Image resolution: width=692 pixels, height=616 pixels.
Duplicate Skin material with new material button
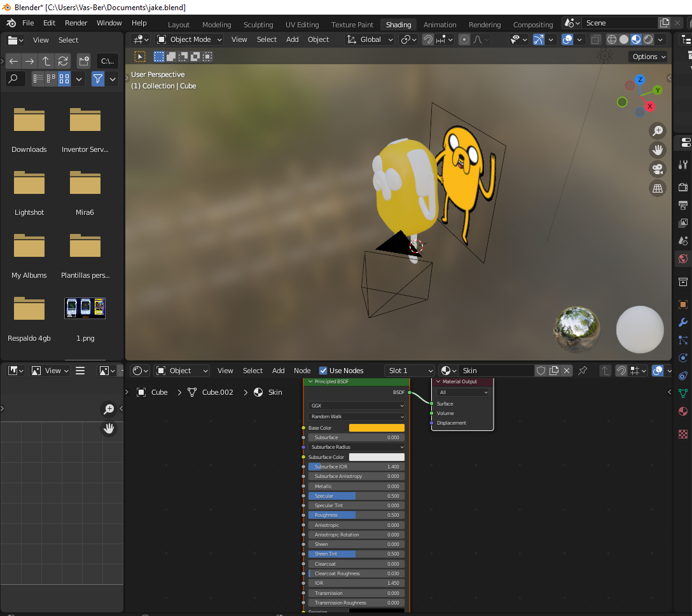[x=554, y=371]
